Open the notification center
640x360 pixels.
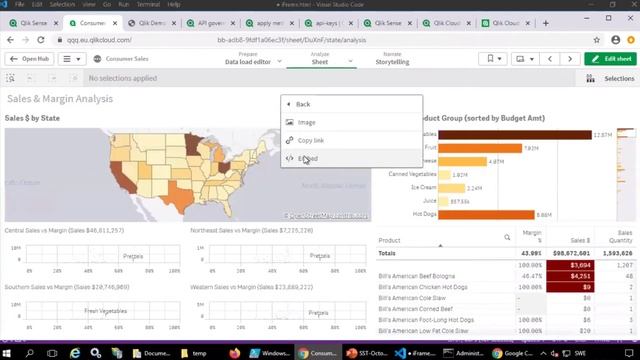(x=629, y=353)
